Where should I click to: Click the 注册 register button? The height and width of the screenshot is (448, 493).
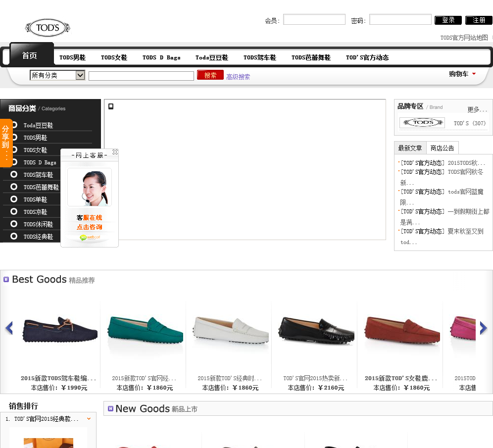[479, 20]
